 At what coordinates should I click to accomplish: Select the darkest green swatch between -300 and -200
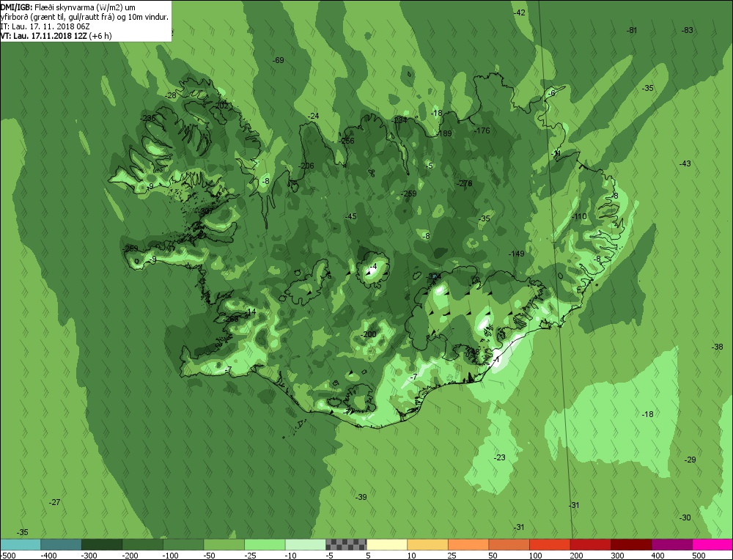pyautogui.click(x=101, y=545)
